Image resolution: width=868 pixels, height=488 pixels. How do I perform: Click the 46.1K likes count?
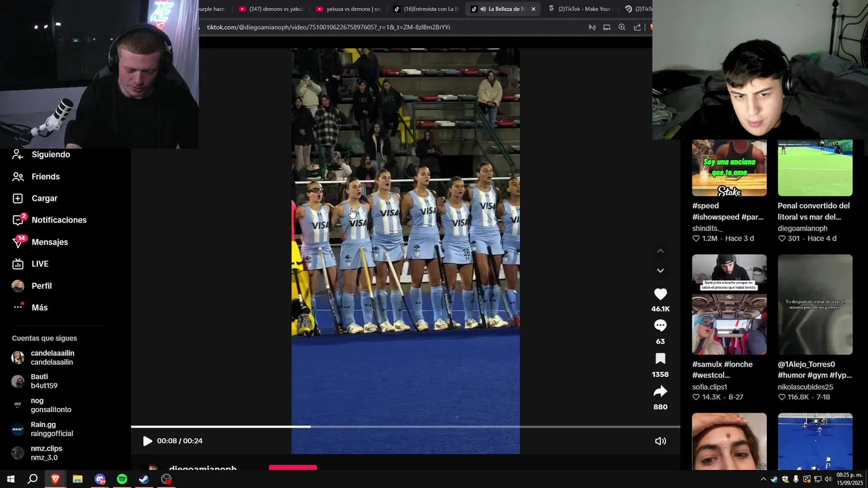660,309
